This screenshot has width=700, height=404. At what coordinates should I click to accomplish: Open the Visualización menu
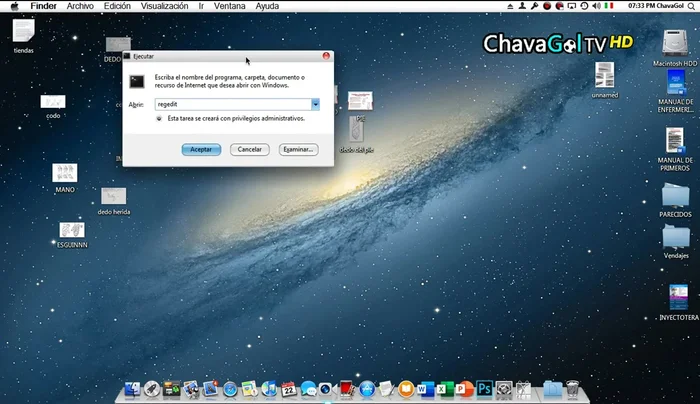(164, 6)
